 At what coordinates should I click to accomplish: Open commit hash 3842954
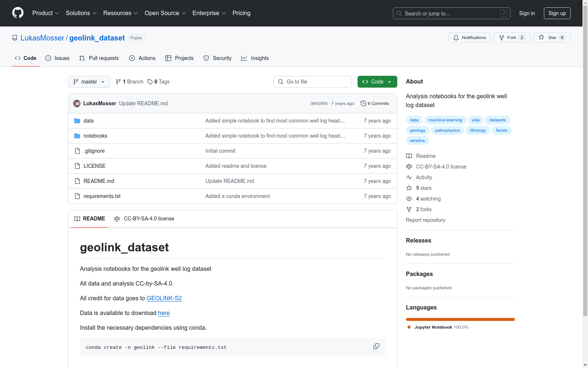coord(319,103)
